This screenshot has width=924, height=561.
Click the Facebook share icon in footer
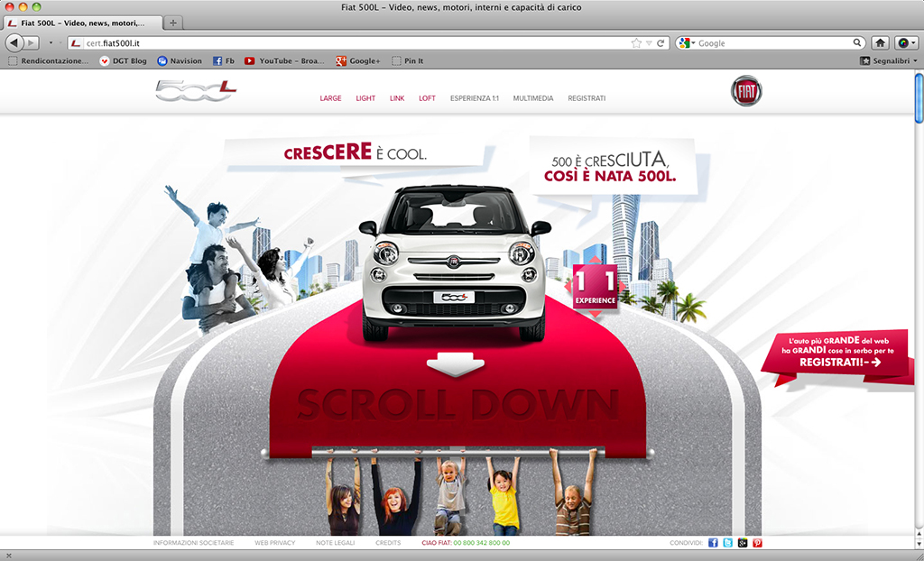[x=713, y=543]
